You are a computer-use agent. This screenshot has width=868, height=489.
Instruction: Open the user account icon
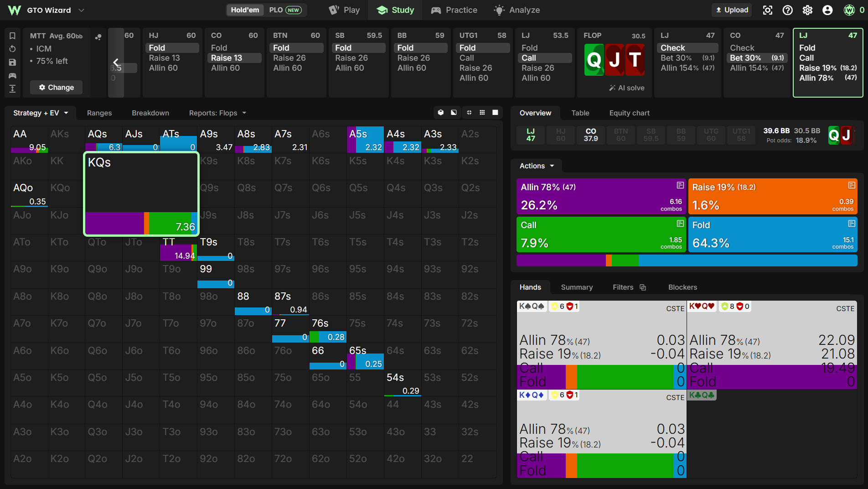coord(827,10)
